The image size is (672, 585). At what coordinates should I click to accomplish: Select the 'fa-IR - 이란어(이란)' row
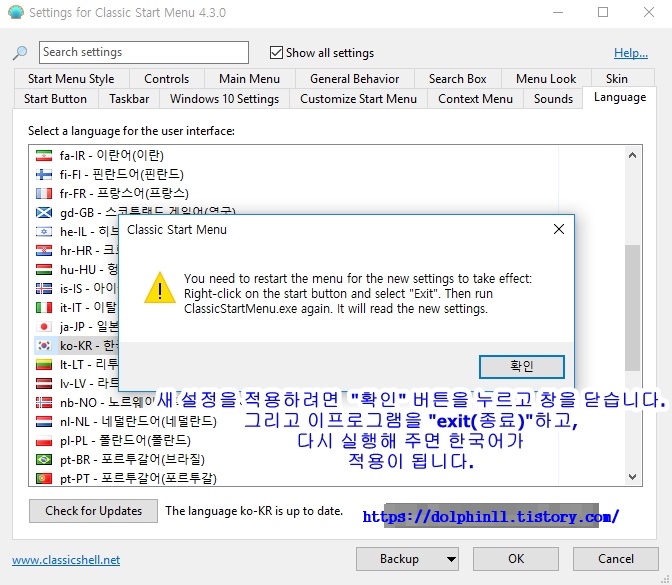point(297,156)
